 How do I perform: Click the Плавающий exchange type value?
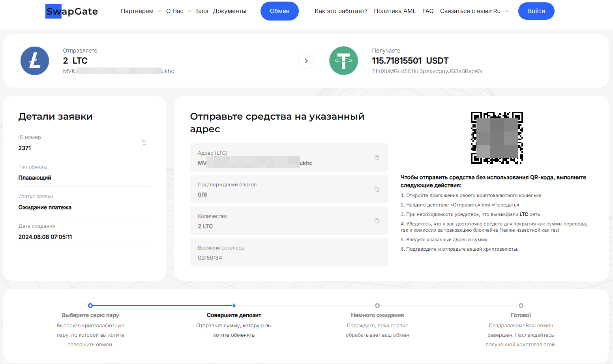click(x=35, y=178)
